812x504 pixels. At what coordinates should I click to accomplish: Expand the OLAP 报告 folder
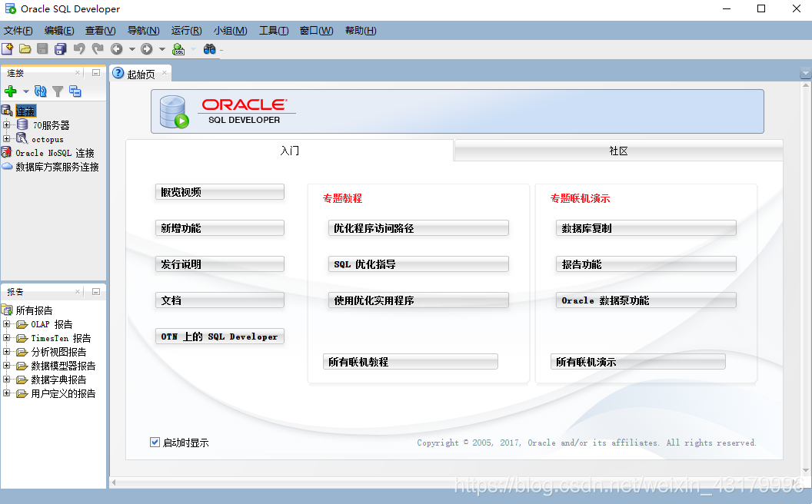tap(6, 323)
